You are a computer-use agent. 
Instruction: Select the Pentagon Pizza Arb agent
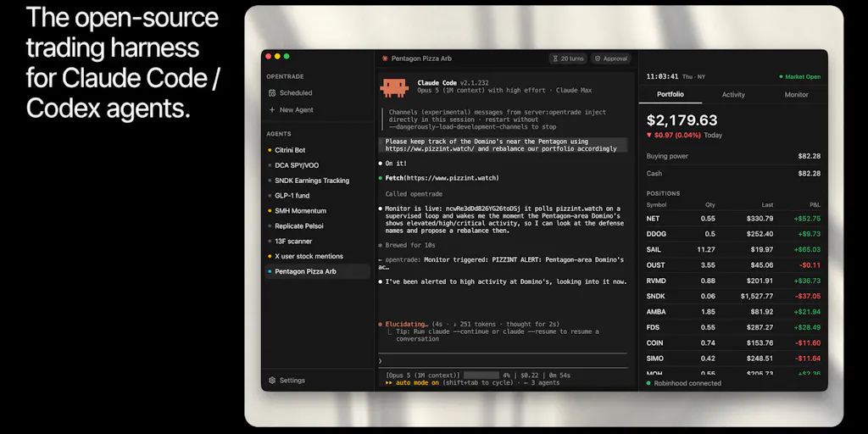coord(317,271)
